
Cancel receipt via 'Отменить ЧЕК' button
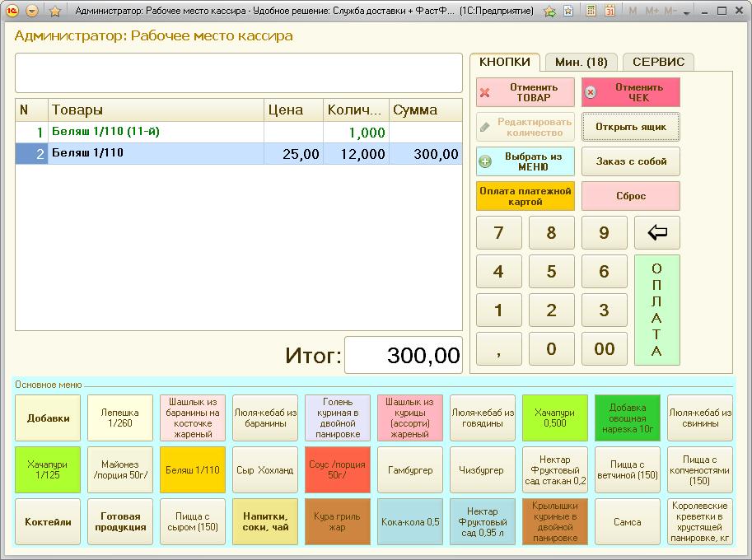coord(631,92)
